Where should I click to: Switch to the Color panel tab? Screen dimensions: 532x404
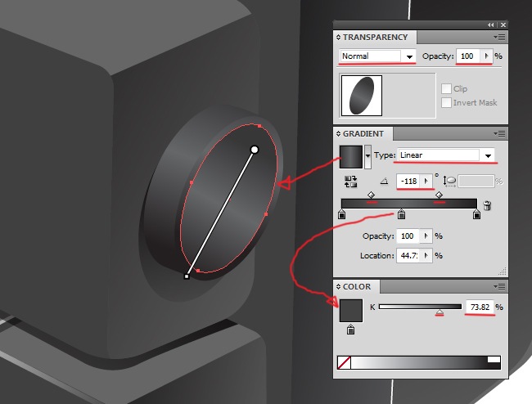point(356,287)
